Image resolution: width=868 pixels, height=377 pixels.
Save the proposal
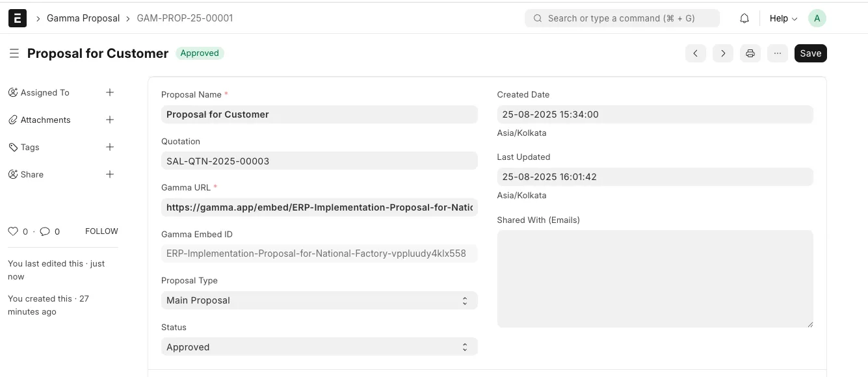point(811,53)
